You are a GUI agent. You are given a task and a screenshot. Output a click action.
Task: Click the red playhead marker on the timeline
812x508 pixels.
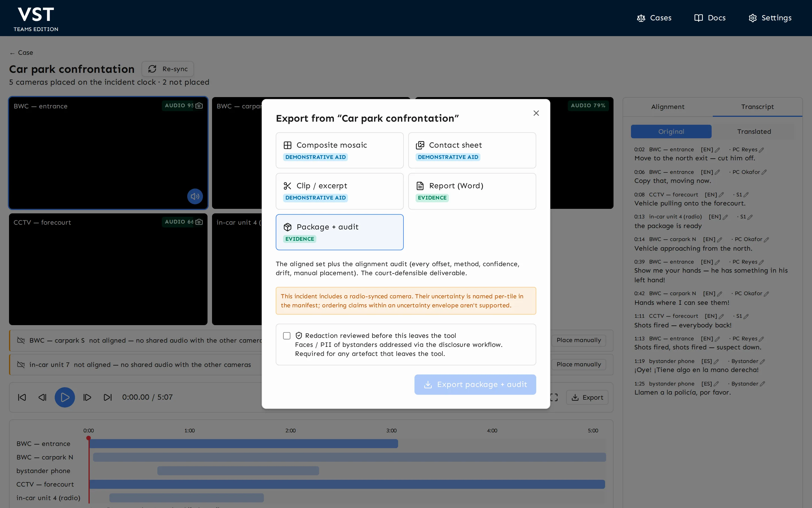coord(89,438)
